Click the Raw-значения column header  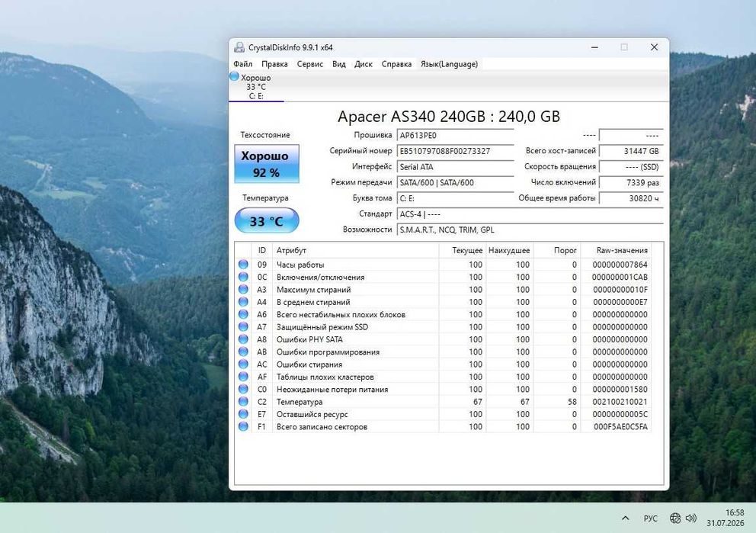[x=617, y=250]
